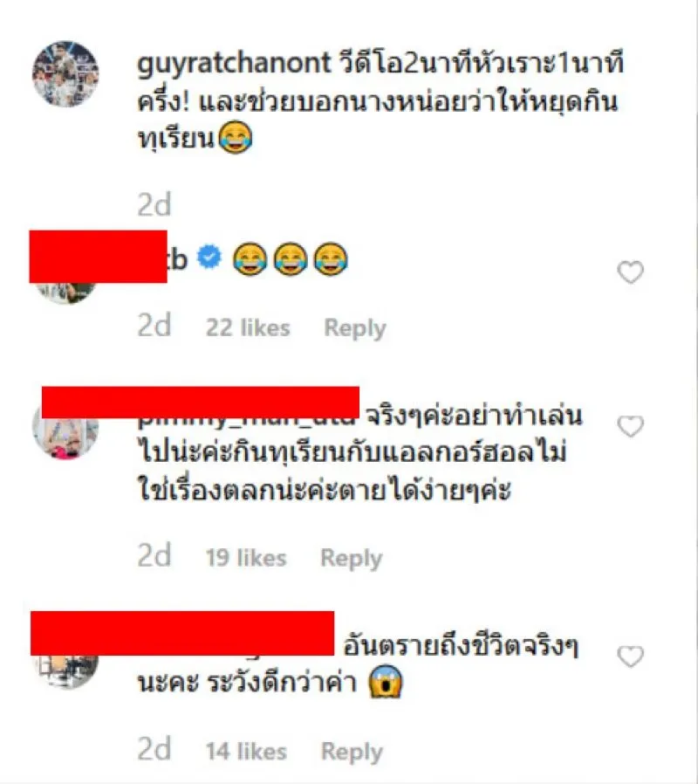Open the guyratchanont username link

(234, 64)
